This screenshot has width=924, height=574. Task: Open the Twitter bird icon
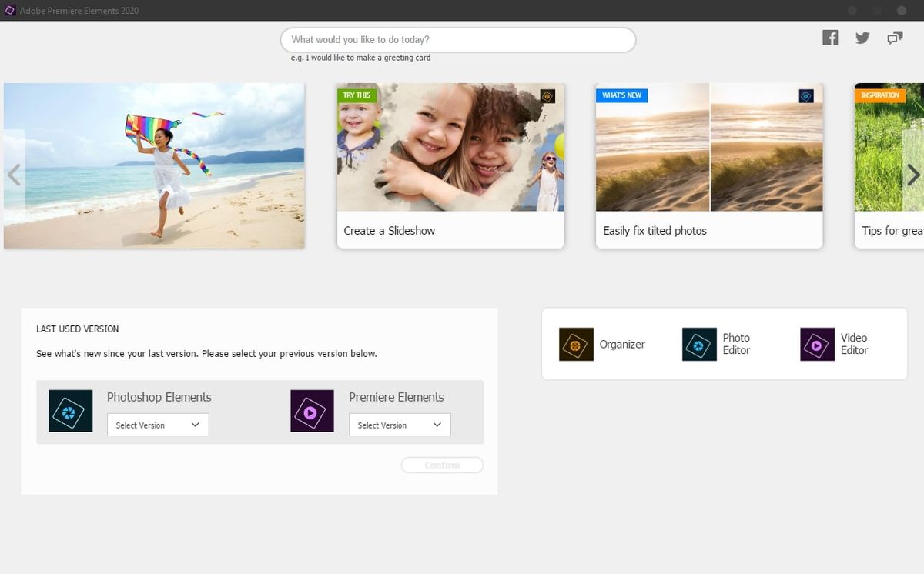point(862,38)
